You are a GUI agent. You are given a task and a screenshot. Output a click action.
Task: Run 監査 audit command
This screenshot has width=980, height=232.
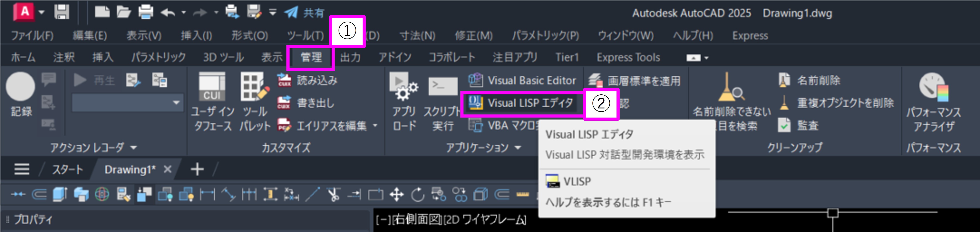[x=798, y=125]
